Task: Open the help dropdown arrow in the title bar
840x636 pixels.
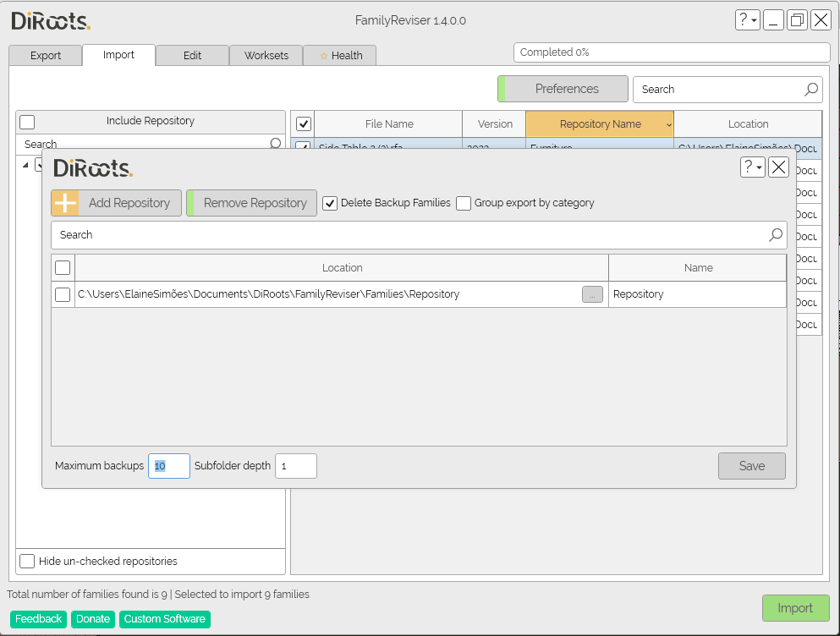Action: point(755,19)
